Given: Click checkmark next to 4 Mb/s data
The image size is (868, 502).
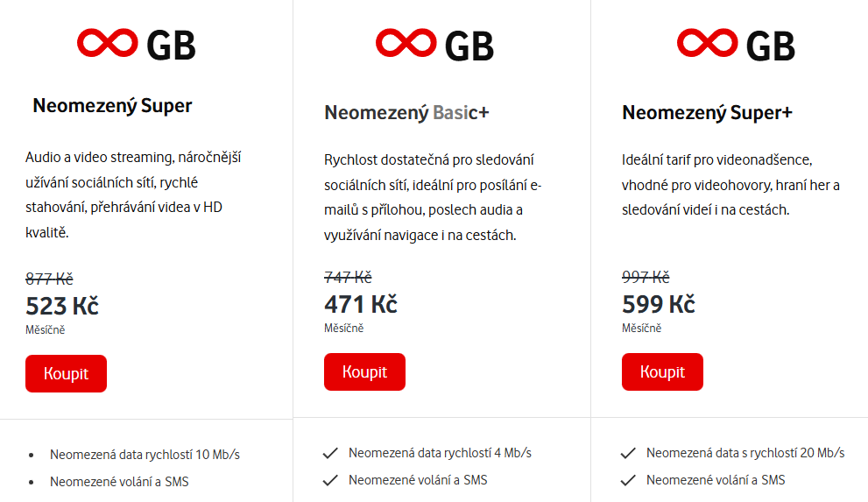Looking at the screenshot, I should point(330,453).
